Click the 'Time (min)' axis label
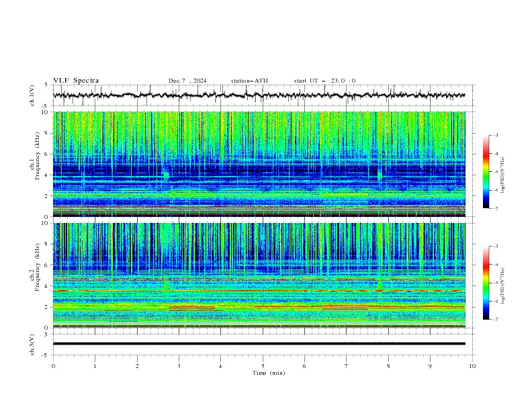Screen dimensions: 532x411 269,373
